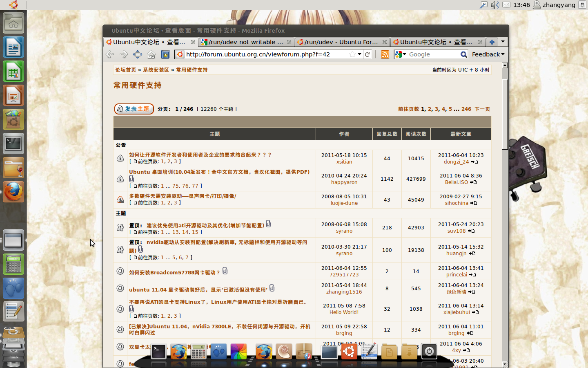Open the color wheel app in dock
Screen dimensions: 588x368
pyautogui.click(x=239, y=352)
